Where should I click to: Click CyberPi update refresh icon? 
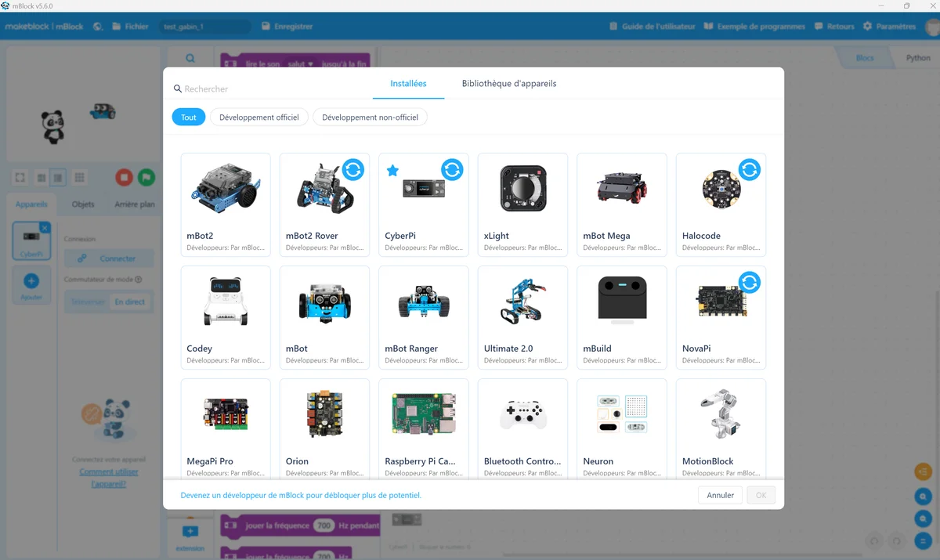coord(452,169)
